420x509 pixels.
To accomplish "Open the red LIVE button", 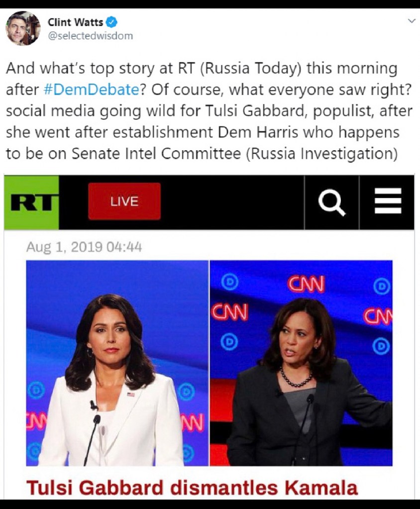I will pos(124,202).
